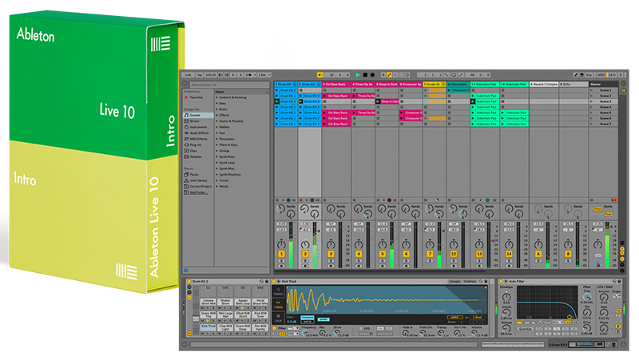Solo track 1 with its S button
The height and width of the screenshot is (364, 639).
pos(281,260)
